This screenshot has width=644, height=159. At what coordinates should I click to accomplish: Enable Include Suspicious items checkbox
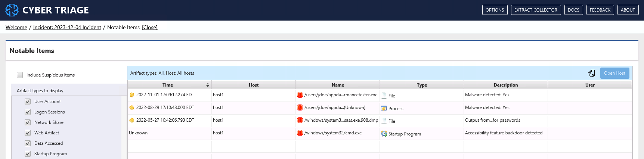(20, 75)
